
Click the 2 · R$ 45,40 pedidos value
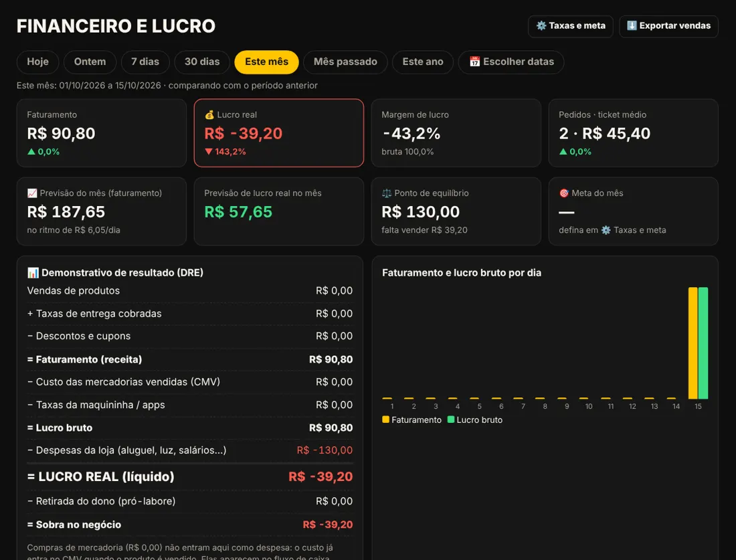605,133
